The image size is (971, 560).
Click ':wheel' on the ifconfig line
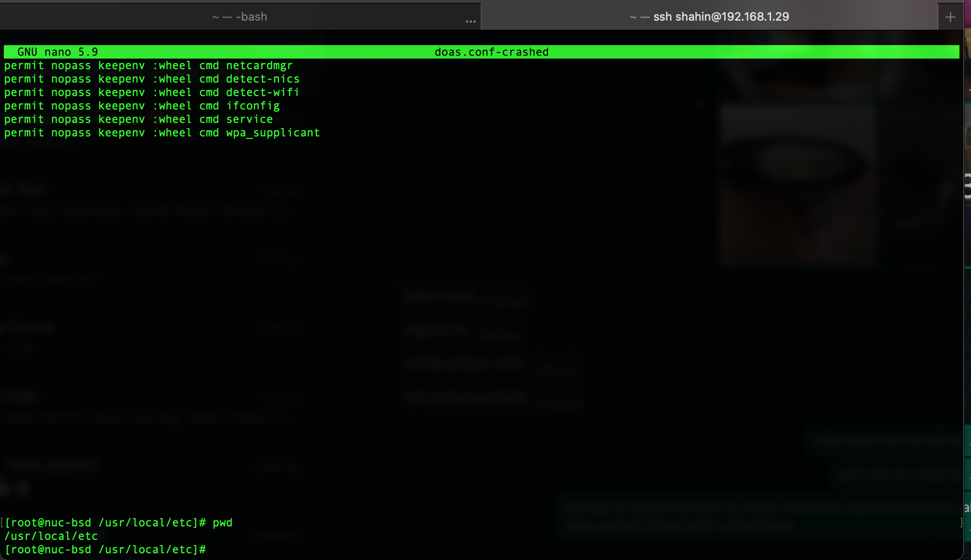(172, 106)
